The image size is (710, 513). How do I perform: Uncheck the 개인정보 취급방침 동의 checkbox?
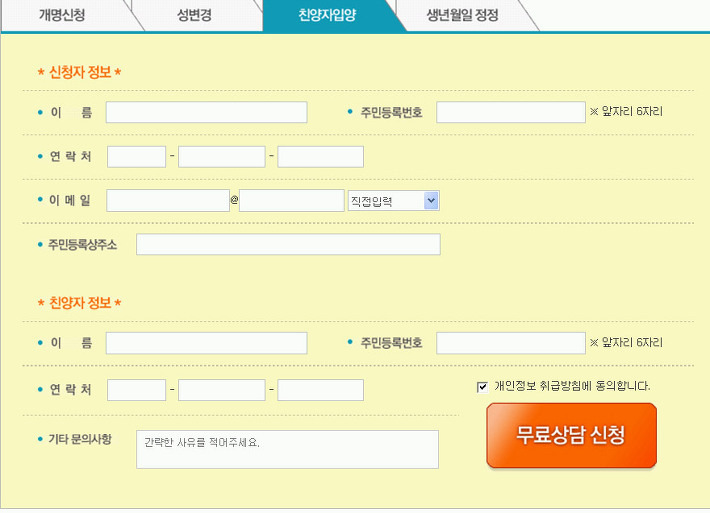(482, 387)
